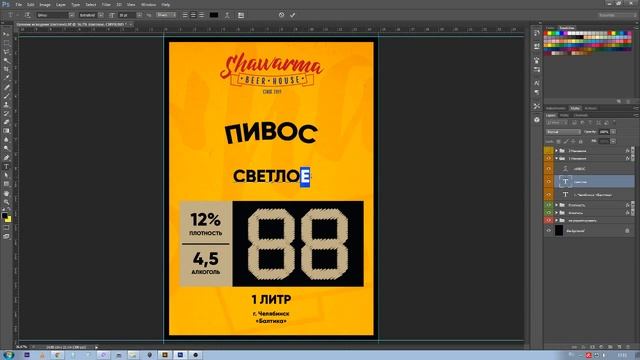Cancel current text edit
The image size is (640, 360).
click(x=281, y=15)
